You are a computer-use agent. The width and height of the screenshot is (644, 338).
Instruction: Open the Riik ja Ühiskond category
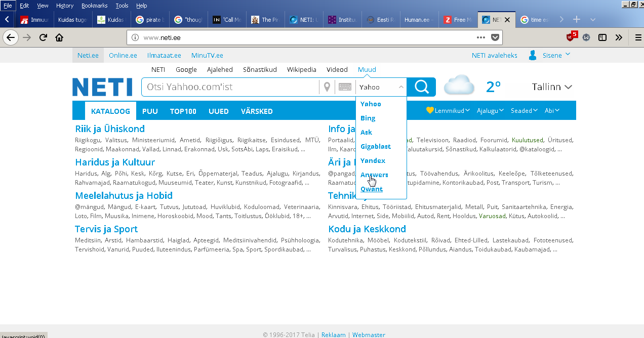click(x=110, y=129)
